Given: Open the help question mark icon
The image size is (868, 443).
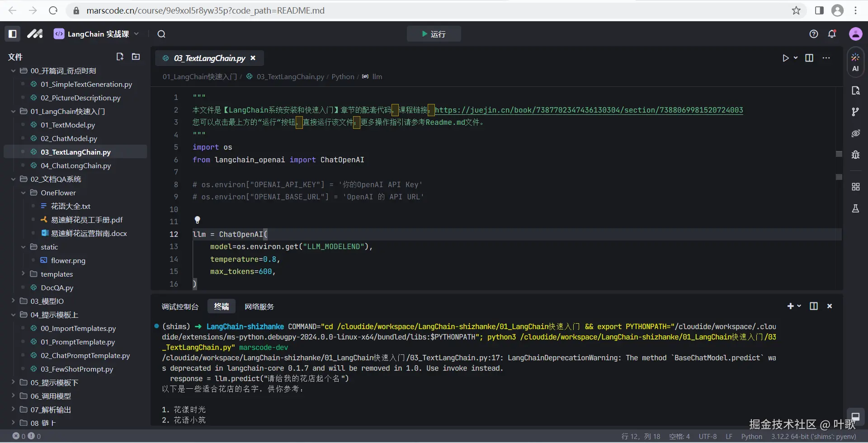Looking at the screenshot, I should point(814,34).
